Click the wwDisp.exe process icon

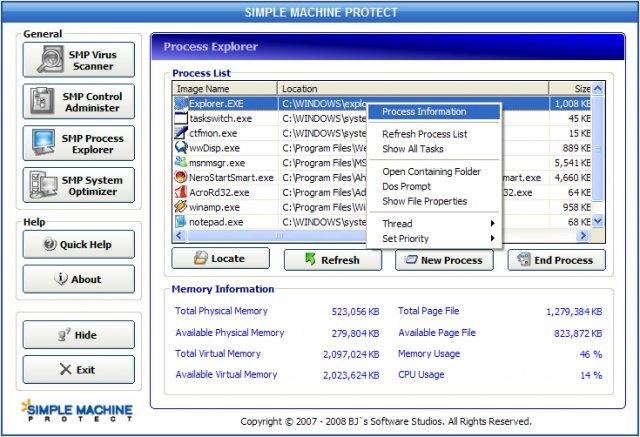(x=181, y=147)
